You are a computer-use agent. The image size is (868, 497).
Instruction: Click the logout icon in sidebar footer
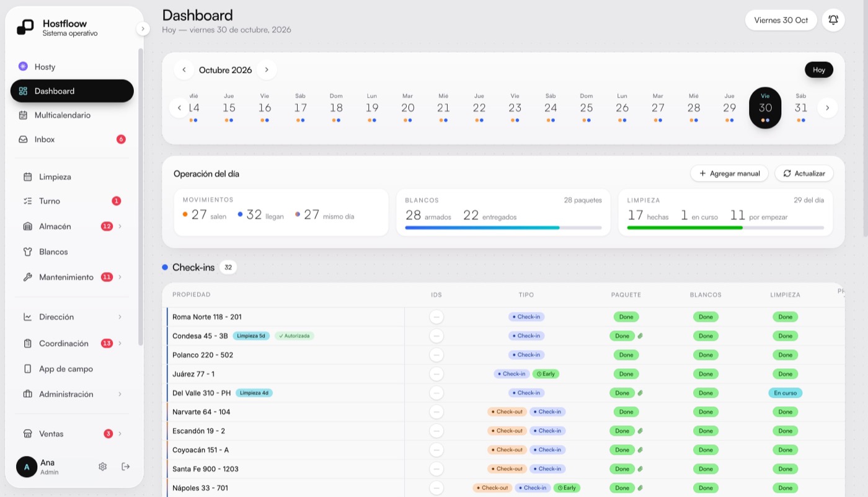[126, 467]
